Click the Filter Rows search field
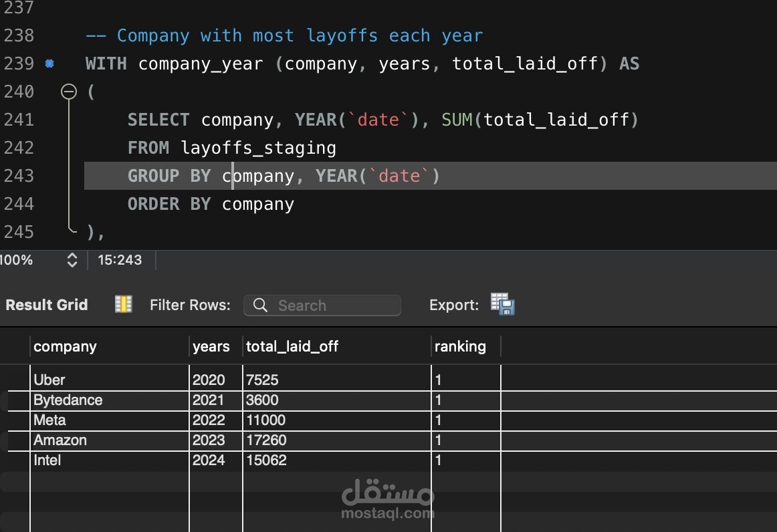 pyautogui.click(x=322, y=305)
